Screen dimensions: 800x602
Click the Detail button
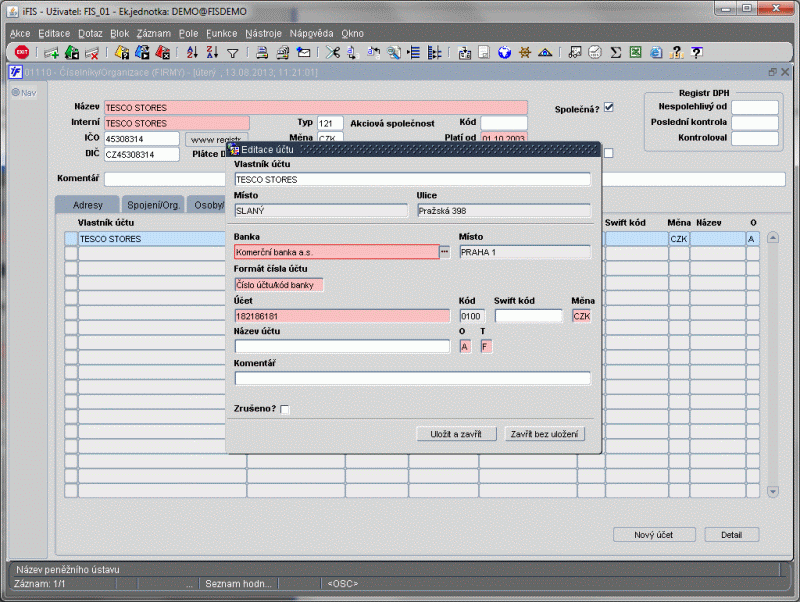(731, 535)
